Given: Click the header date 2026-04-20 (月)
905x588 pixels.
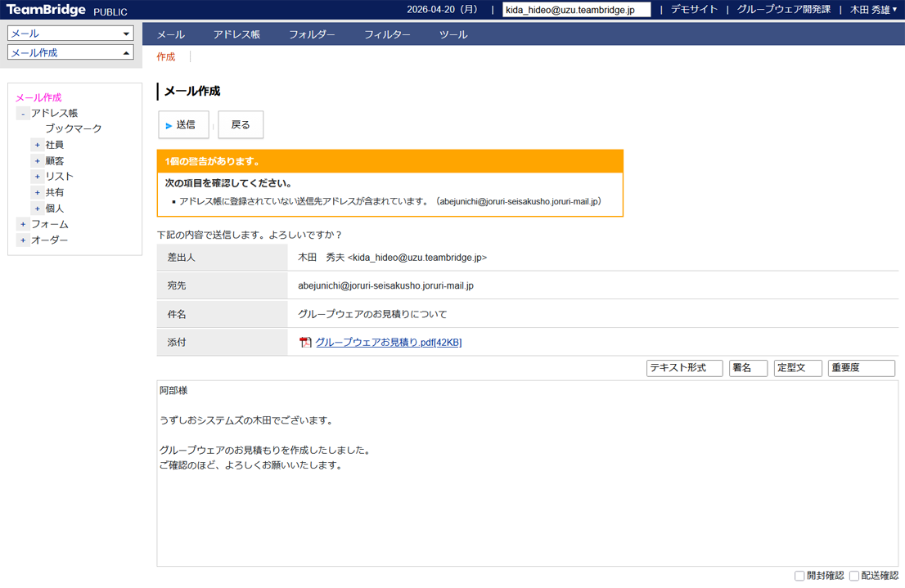Looking at the screenshot, I should pos(442,10).
